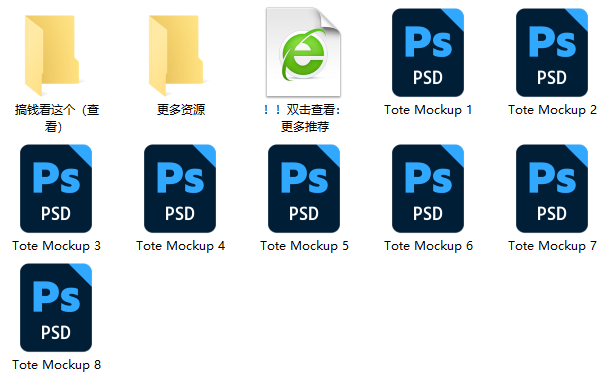Click the file name Tote Mockup 4
Screen dimensions: 607x377
coord(180,246)
